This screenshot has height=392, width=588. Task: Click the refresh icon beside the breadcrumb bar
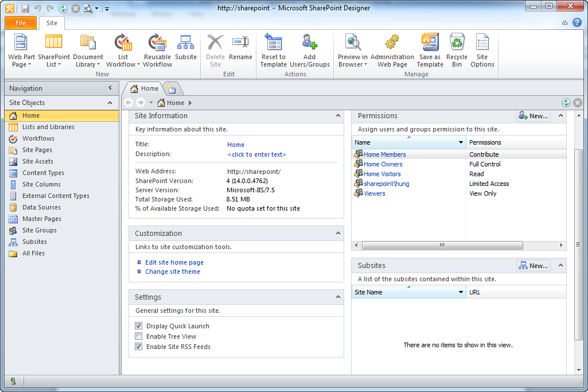click(x=566, y=102)
